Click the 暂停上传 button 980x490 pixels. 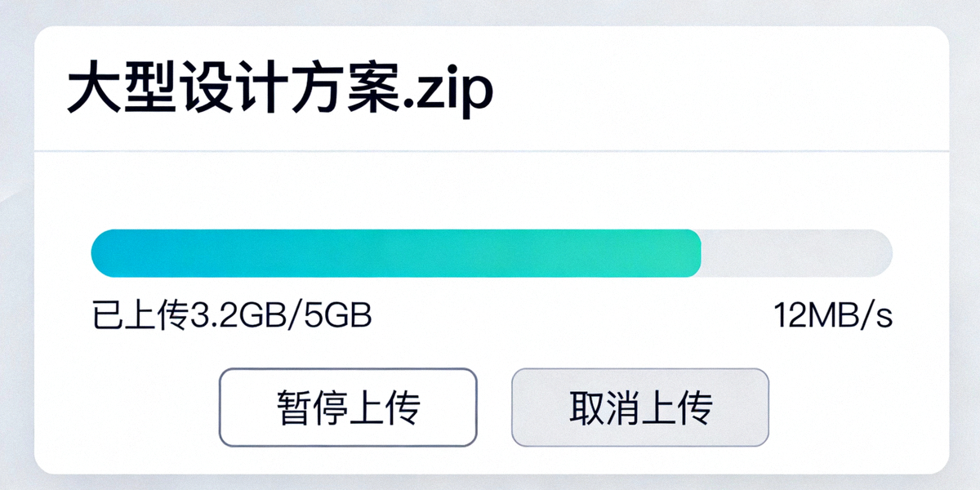(x=347, y=407)
